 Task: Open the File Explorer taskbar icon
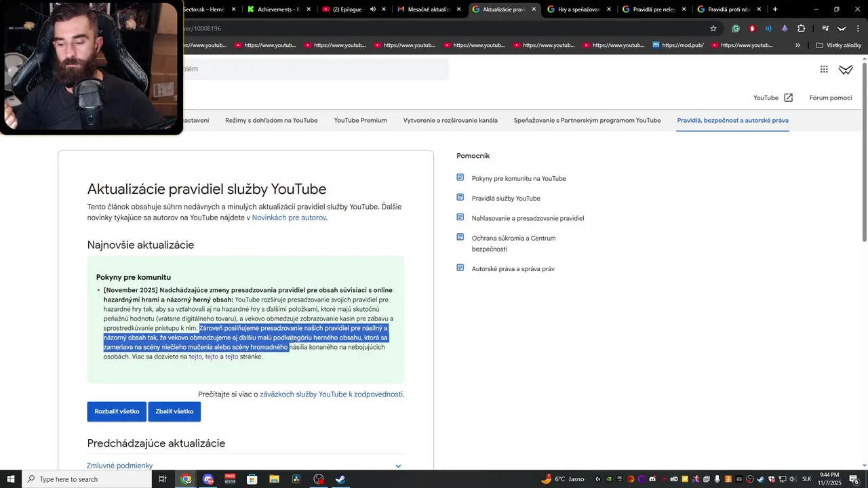pyautogui.click(x=274, y=479)
